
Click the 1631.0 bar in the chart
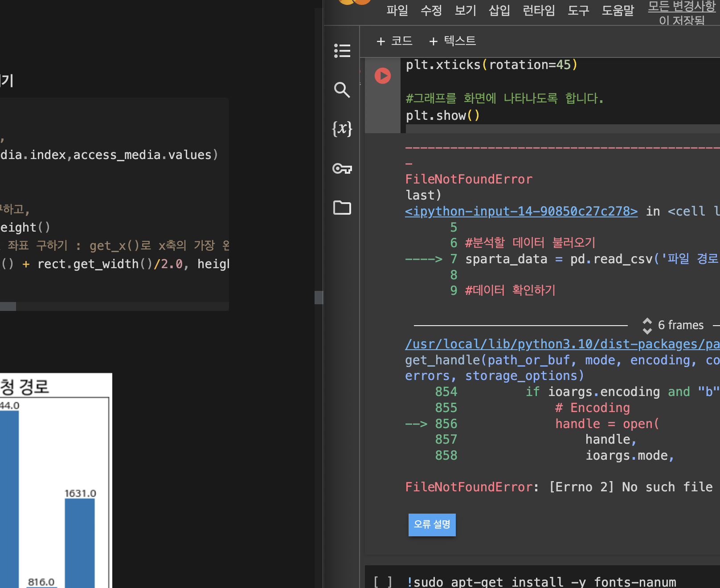tap(80, 543)
